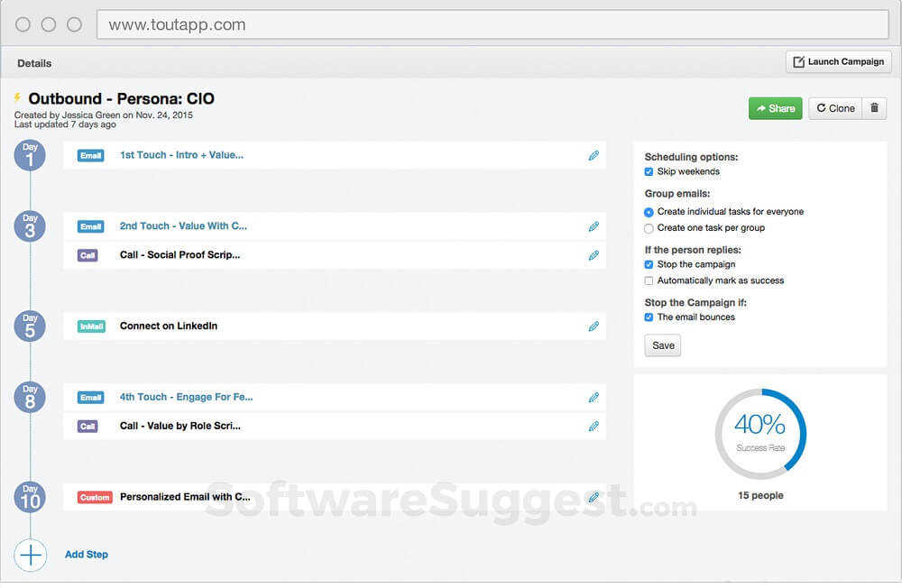Open the Launch Campaign button
This screenshot has height=588, width=902.
click(839, 61)
